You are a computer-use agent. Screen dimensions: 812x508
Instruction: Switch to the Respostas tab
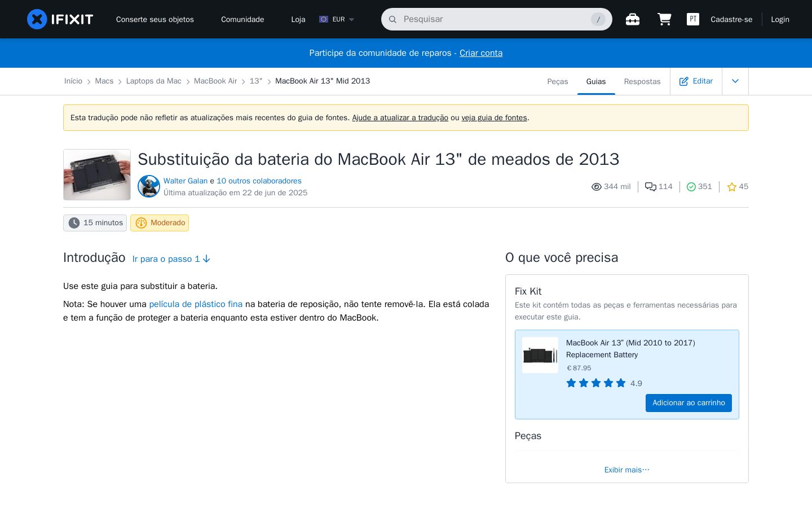tap(642, 81)
